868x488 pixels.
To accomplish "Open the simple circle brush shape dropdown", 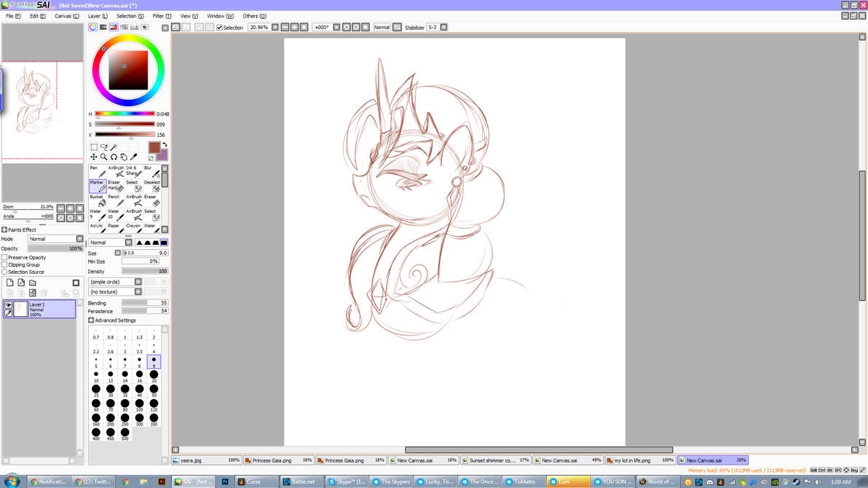I will coord(115,282).
